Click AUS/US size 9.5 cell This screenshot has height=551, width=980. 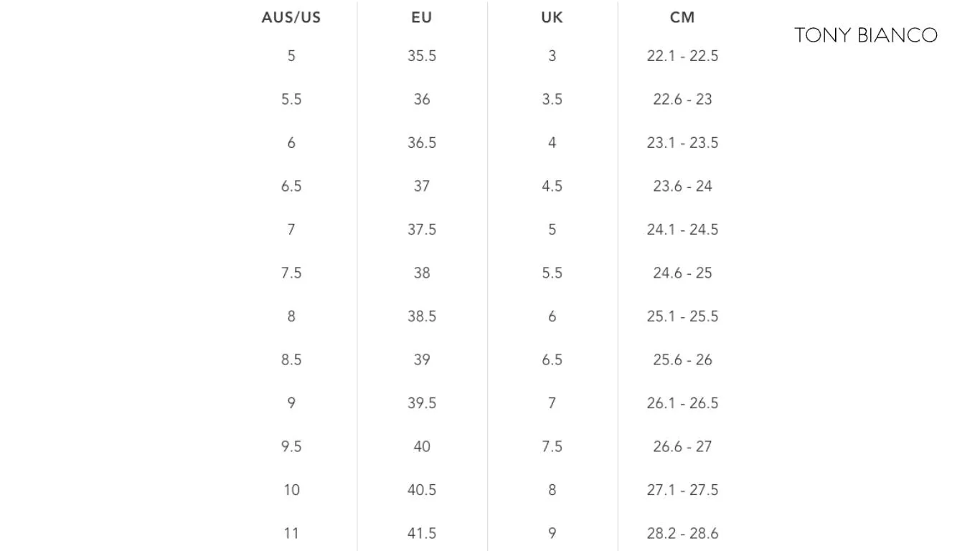(x=291, y=446)
